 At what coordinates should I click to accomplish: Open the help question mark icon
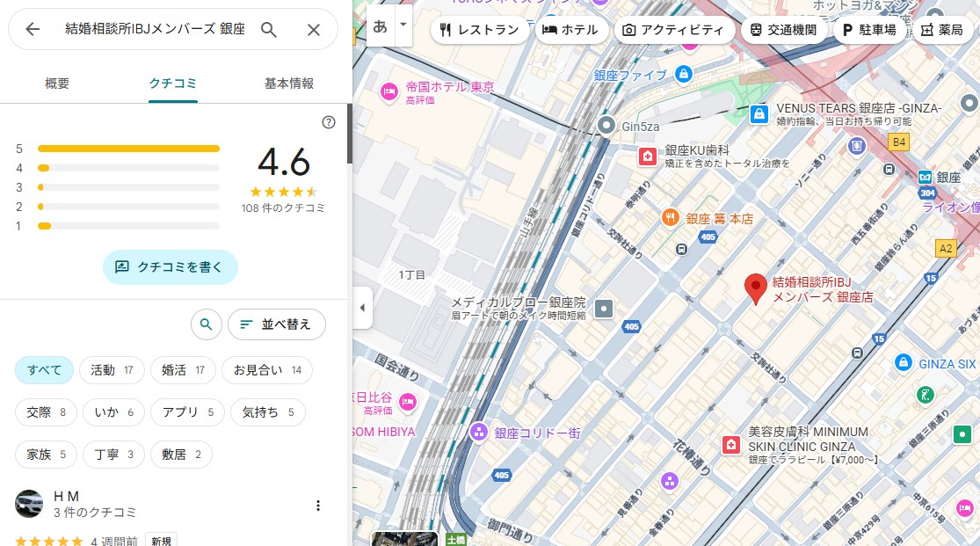tap(329, 122)
